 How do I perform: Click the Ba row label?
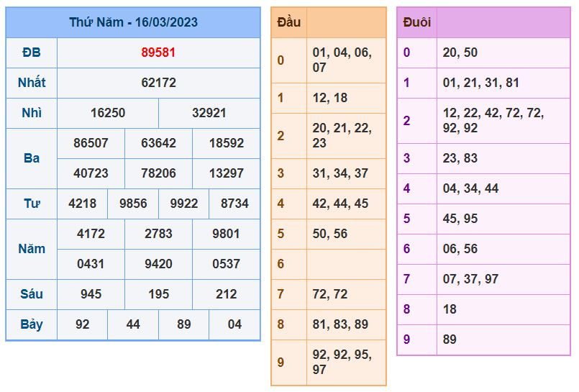click(32, 158)
